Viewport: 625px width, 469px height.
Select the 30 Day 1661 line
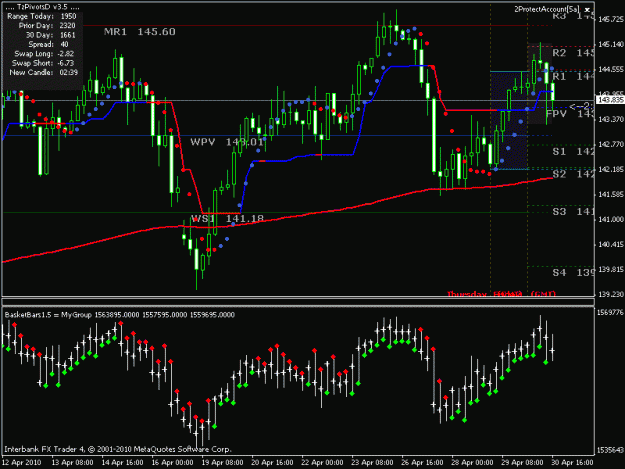(50, 35)
